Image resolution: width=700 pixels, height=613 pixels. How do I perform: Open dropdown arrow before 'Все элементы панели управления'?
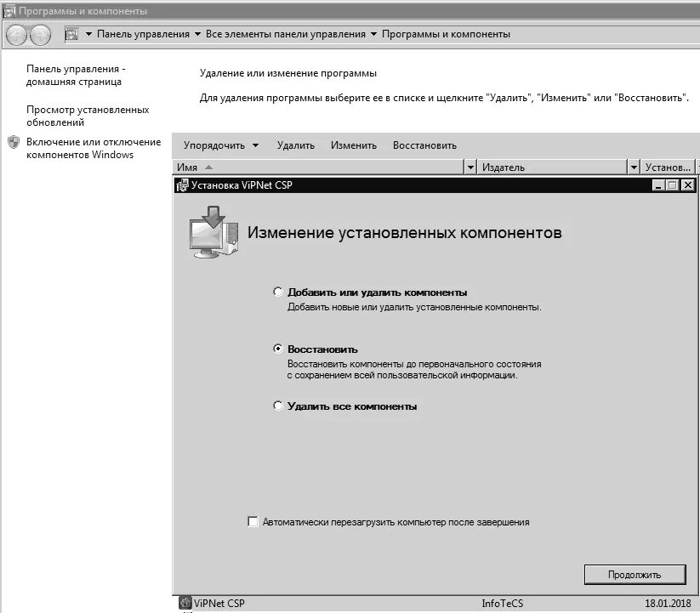tap(197, 34)
